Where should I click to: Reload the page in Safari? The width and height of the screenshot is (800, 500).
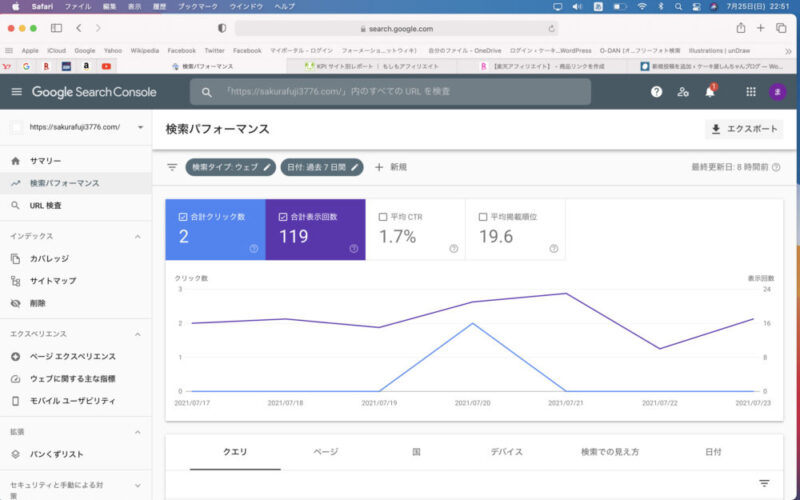pos(551,29)
